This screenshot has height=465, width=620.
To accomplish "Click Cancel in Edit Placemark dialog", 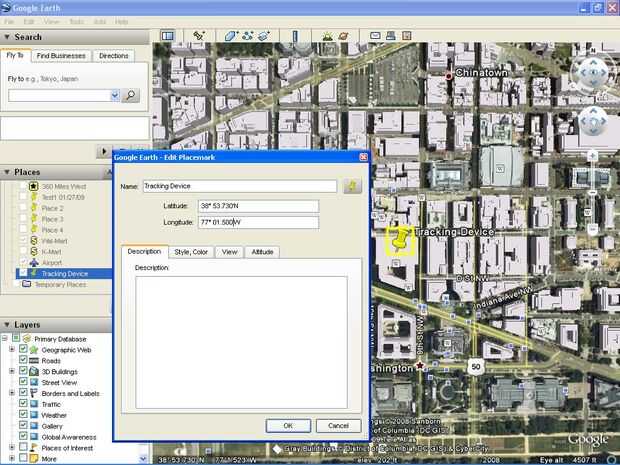I will (x=338, y=425).
